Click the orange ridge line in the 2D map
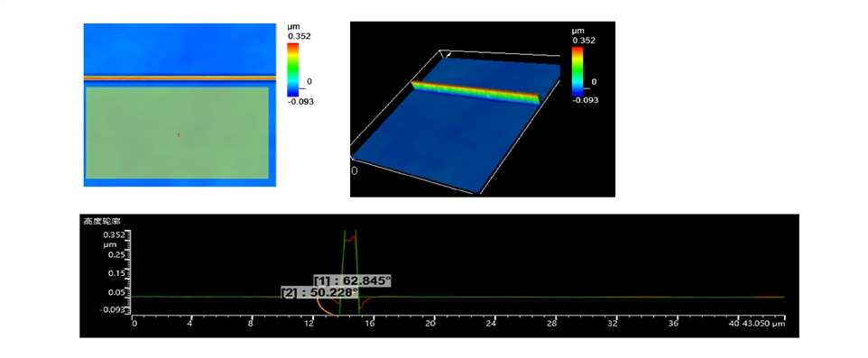 click(x=180, y=78)
